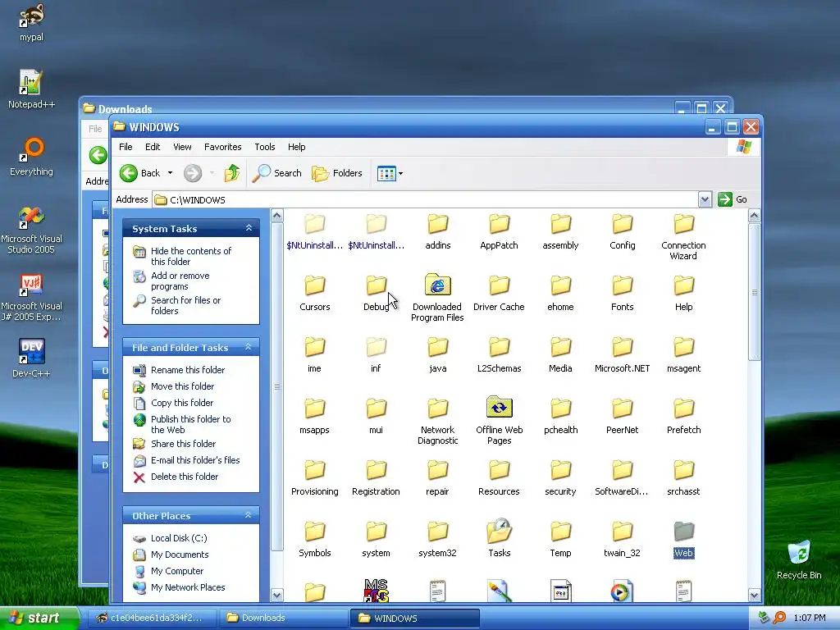Open the Back history dropdown arrow
Screen dimensions: 840x630
coord(170,173)
